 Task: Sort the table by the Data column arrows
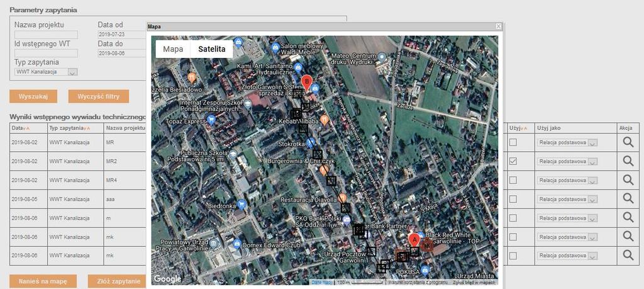(26, 128)
